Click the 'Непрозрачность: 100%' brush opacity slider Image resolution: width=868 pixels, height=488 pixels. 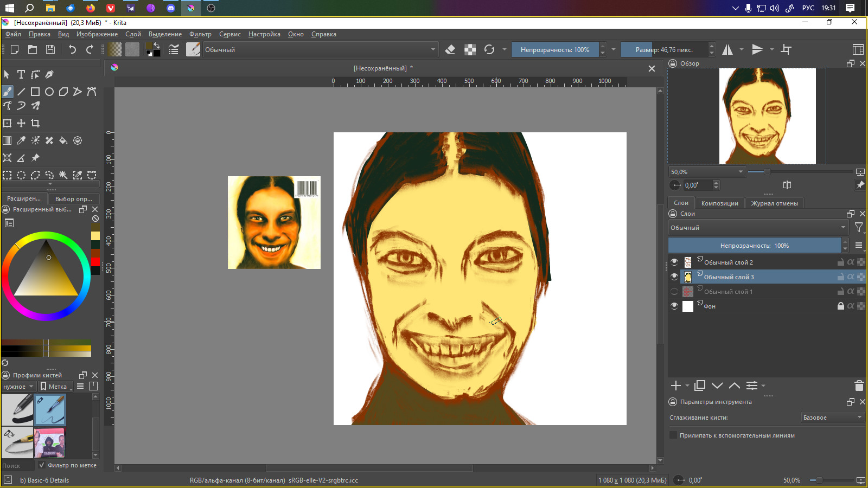pyautogui.click(x=555, y=50)
